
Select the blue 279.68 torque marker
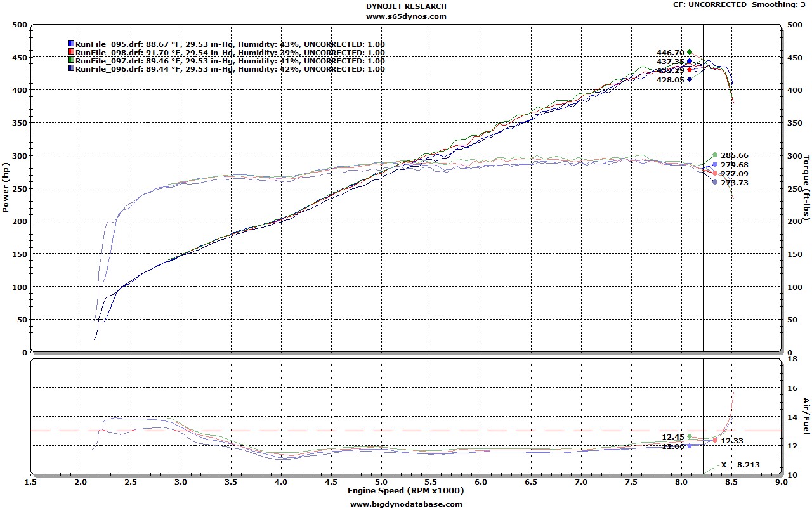pyautogui.click(x=715, y=165)
